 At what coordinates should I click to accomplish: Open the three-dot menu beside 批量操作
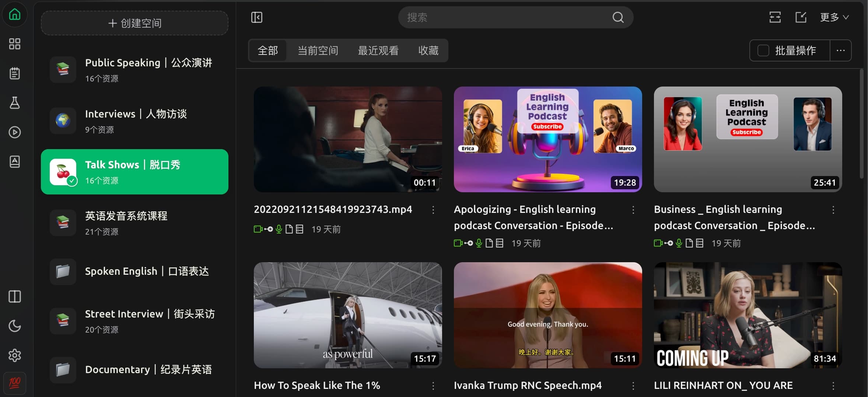[840, 50]
